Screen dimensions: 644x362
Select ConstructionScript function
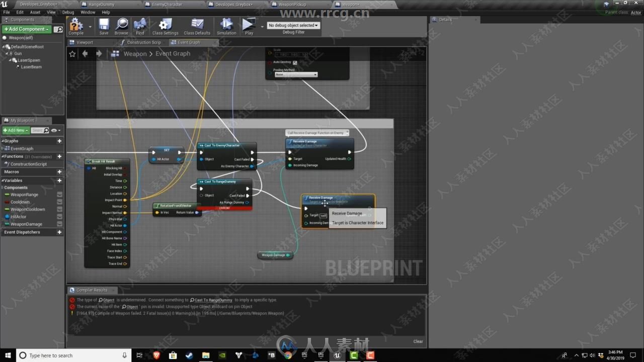point(28,164)
